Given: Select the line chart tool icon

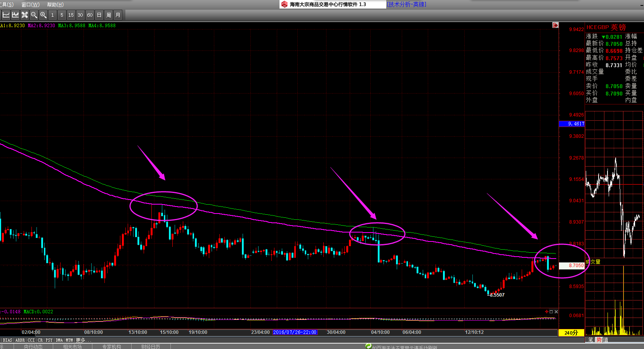Looking at the screenshot, I should click(x=6, y=15).
